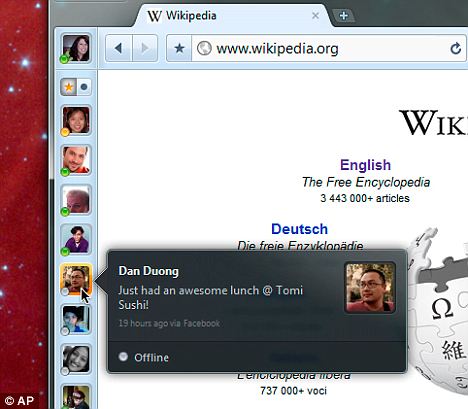
Task: Open your own profile photo at sidebar top
Action: click(76, 48)
